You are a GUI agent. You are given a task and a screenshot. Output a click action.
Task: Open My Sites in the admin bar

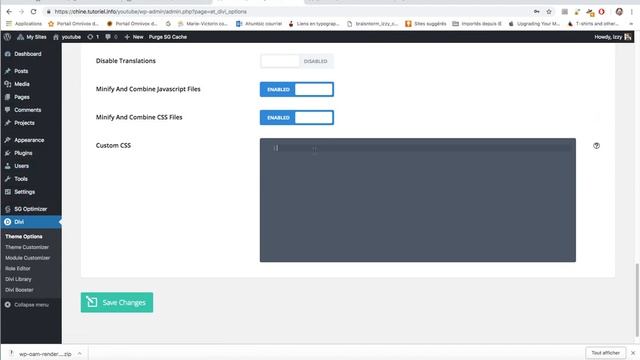coord(32,37)
